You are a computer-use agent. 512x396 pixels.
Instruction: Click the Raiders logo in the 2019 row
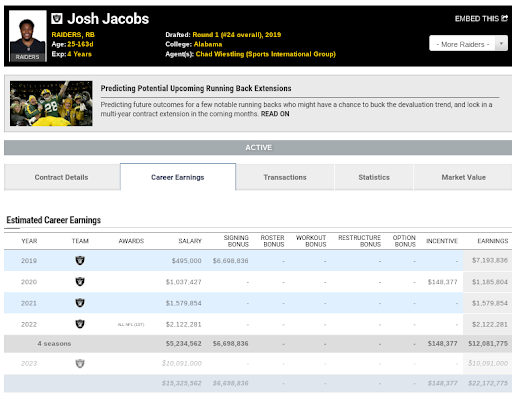coord(80,260)
